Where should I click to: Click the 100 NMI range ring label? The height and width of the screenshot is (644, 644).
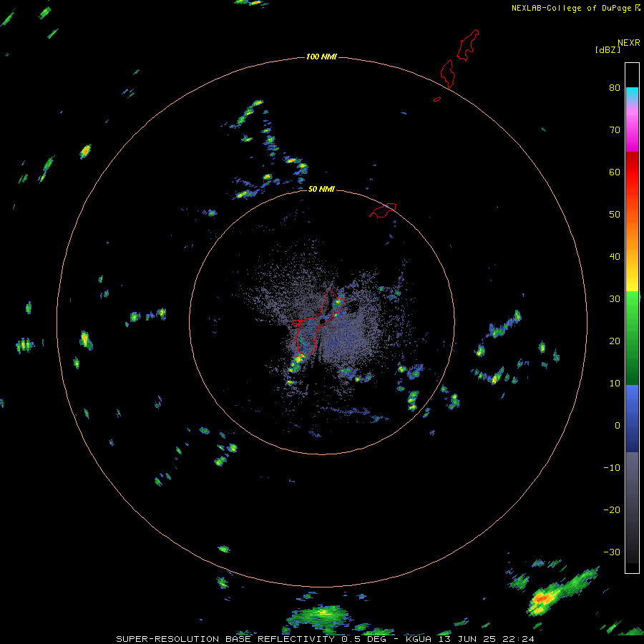[321, 57]
